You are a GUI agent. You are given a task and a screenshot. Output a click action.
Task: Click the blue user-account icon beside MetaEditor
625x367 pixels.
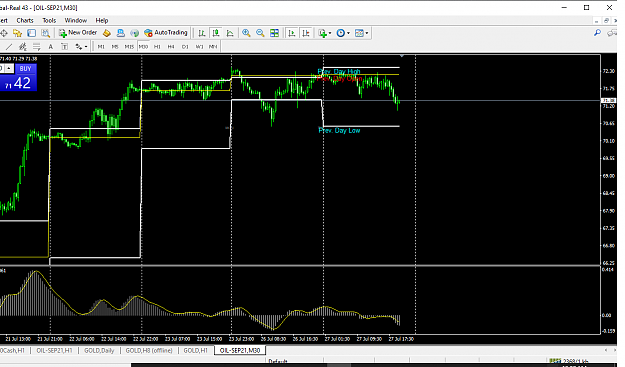(120, 33)
